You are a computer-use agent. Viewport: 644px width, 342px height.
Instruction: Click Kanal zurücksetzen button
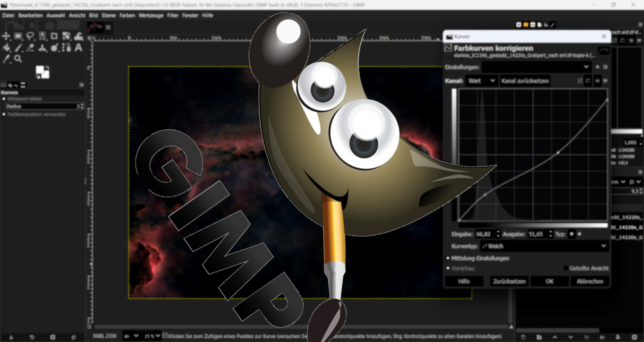click(525, 81)
